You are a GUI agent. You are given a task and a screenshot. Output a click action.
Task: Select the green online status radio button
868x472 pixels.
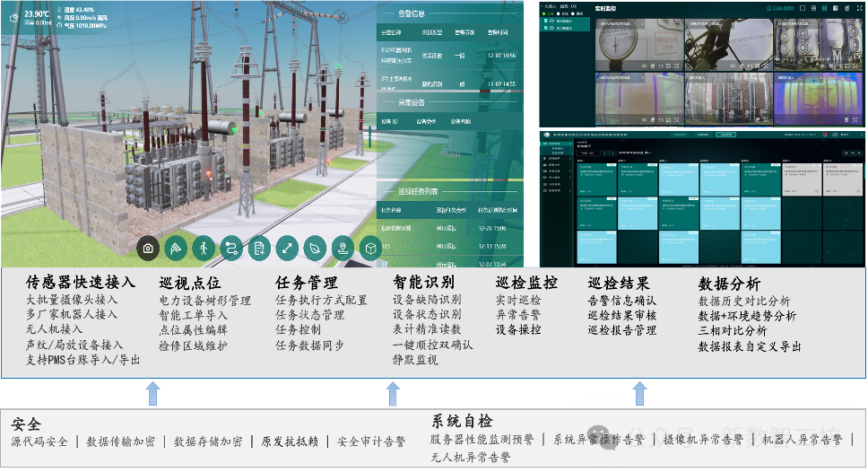544,13
